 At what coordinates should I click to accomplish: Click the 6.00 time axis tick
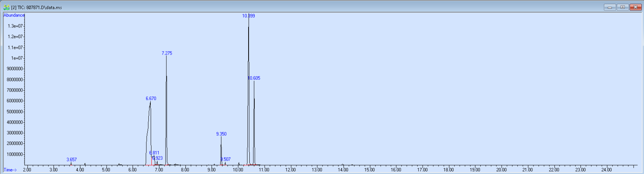click(x=132, y=170)
